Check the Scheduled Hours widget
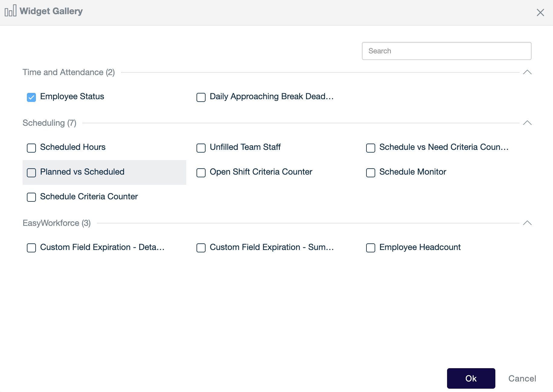The width and height of the screenshot is (553, 392). 31,148
